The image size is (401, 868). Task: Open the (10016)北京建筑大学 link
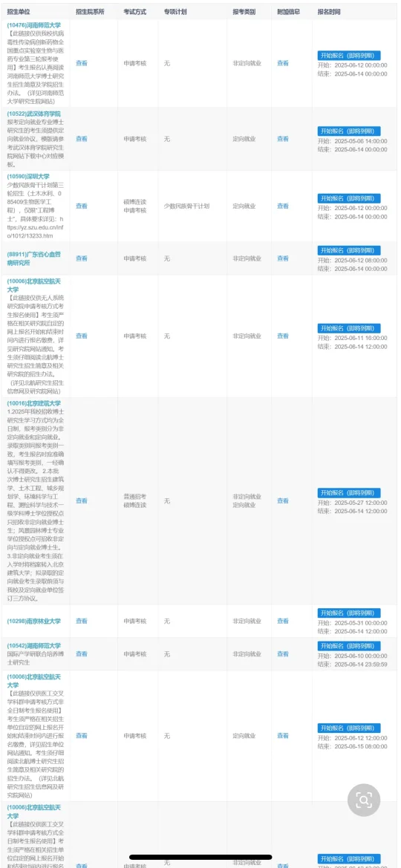[x=33, y=403]
